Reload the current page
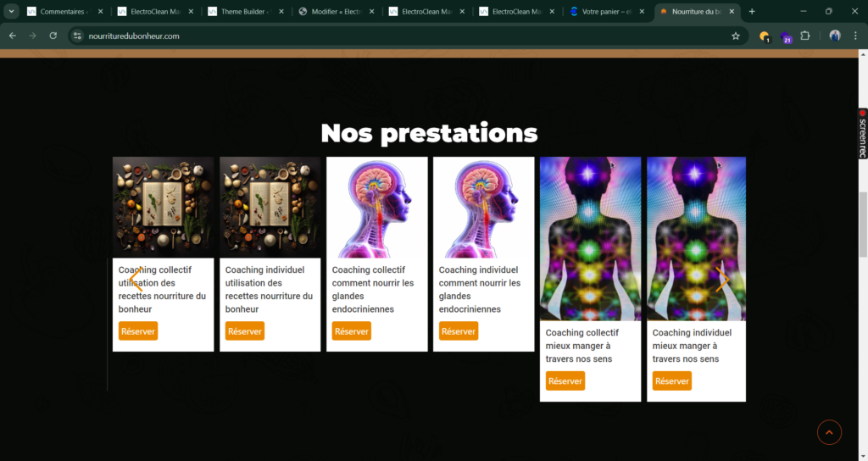Image resolution: width=868 pixels, height=461 pixels. click(x=53, y=36)
